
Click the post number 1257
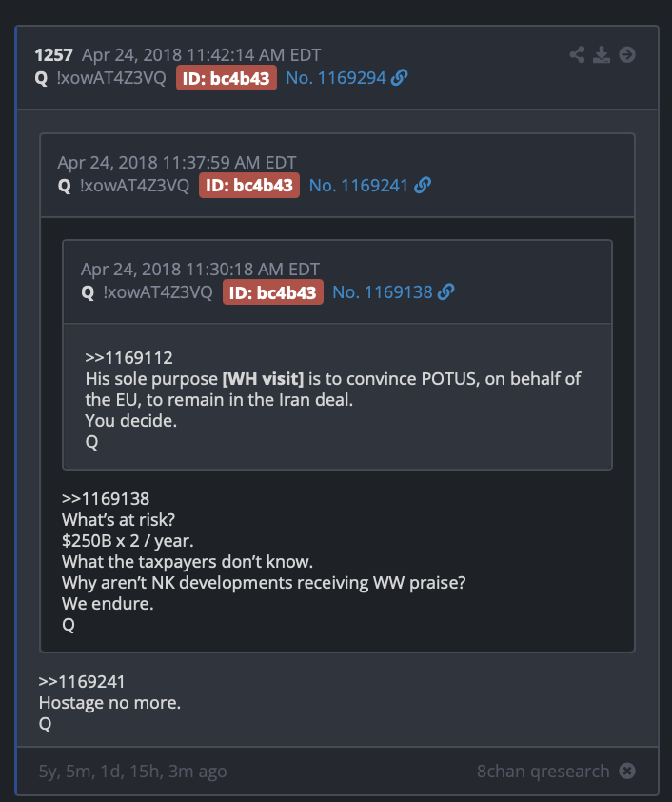(x=53, y=54)
